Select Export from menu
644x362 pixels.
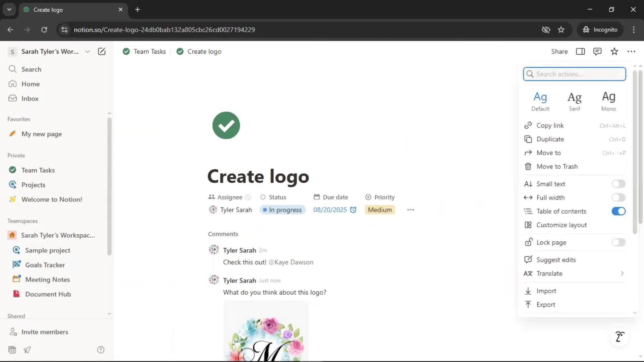tap(575, 305)
